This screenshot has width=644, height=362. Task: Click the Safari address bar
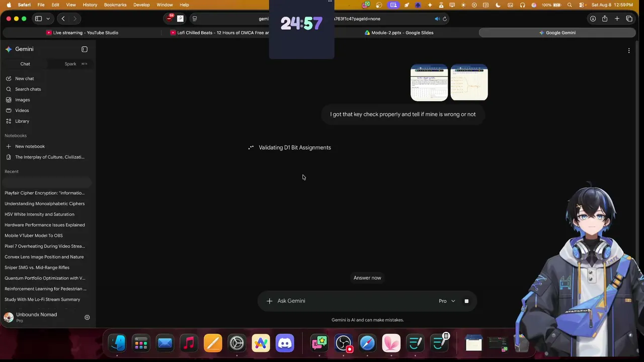319,19
